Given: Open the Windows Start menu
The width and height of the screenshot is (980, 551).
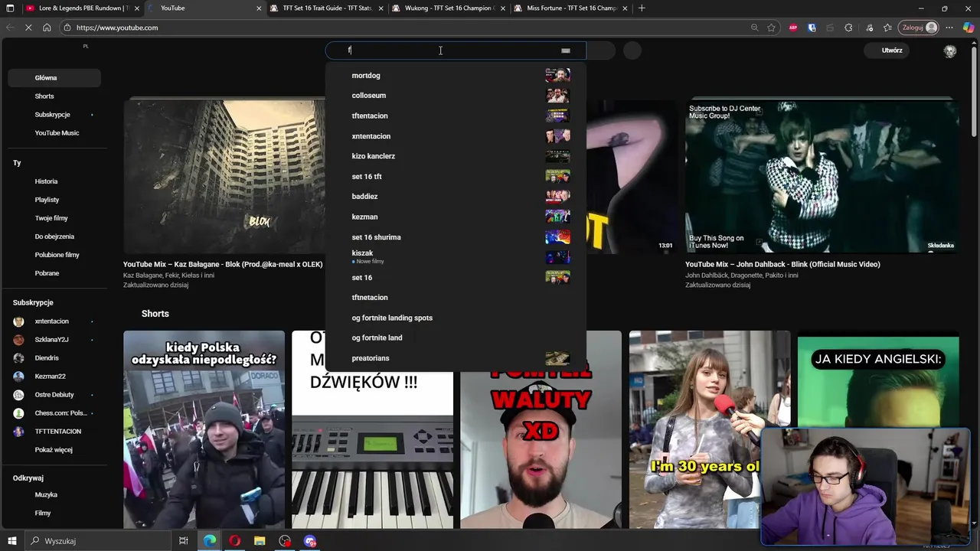Looking at the screenshot, I should (x=12, y=541).
